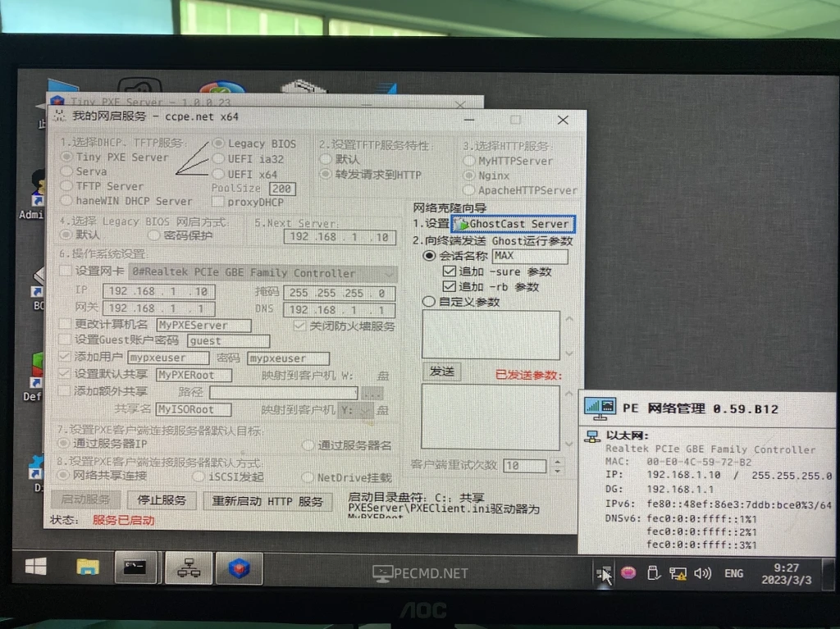
Task: Open the Realtek network adapter dropdown
Action: (263, 273)
